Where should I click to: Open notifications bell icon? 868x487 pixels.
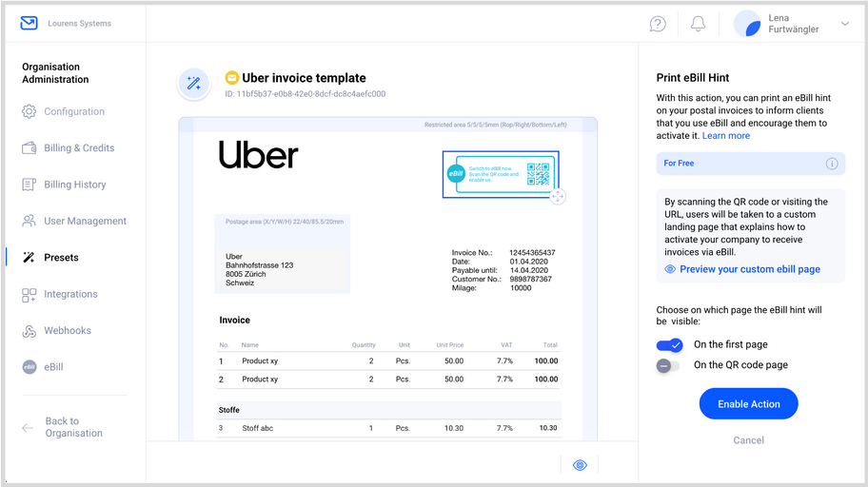point(698,24)
